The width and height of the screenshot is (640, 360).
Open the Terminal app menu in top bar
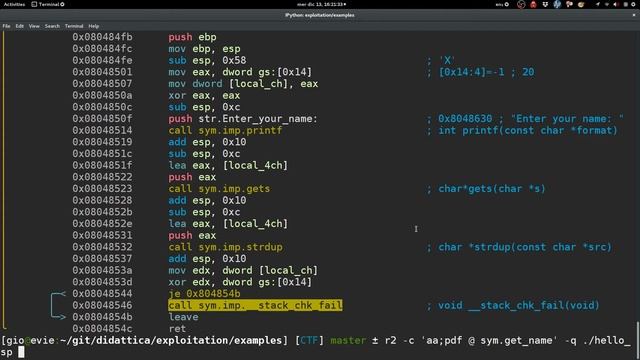pyautogui.click(x=48, y=4)
